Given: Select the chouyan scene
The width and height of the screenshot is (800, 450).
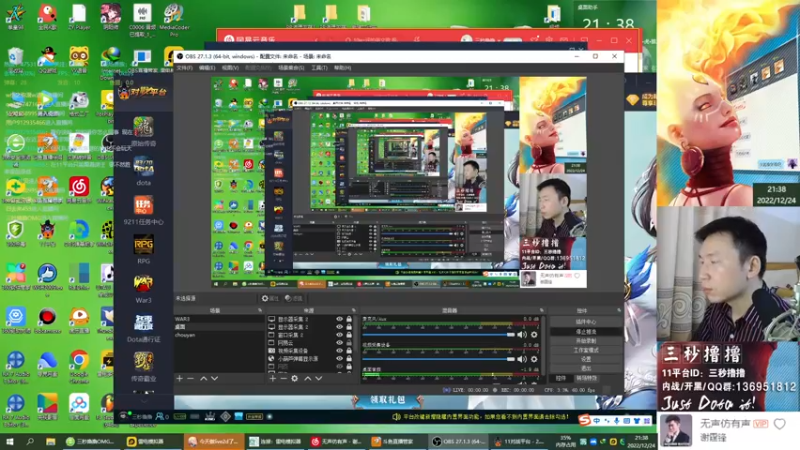Looking at the screenshot, I should (219, 335).
